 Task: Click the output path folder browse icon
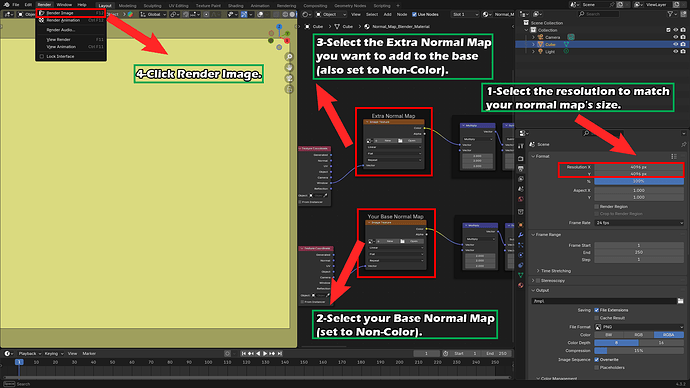tap(680, 301)
